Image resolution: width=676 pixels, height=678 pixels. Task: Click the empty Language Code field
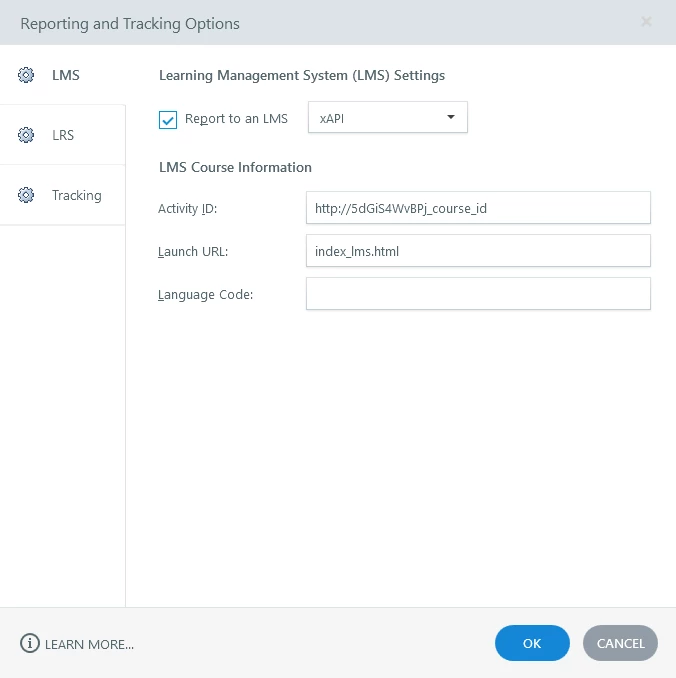(478, 294)
